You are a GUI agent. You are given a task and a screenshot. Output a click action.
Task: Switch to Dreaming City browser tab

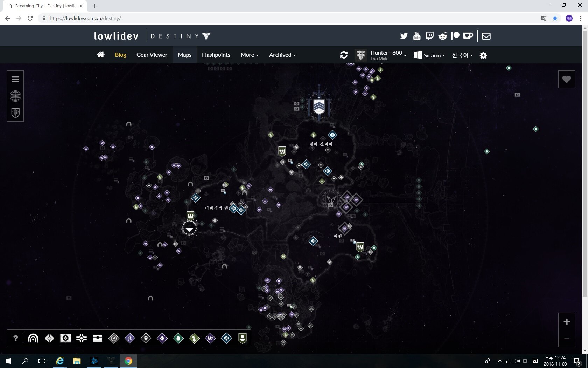coord(45,6)
